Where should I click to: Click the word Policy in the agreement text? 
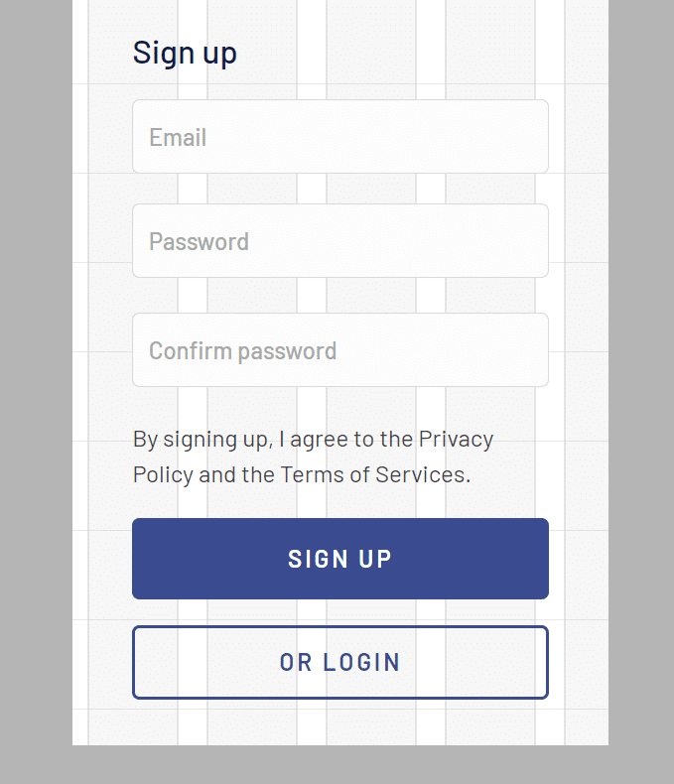(x=163, y=474)
